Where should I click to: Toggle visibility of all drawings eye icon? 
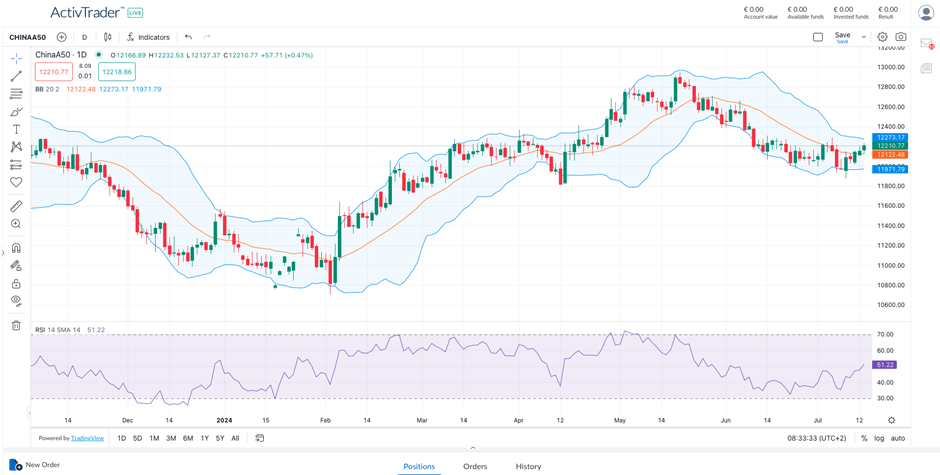coord(16,300)
